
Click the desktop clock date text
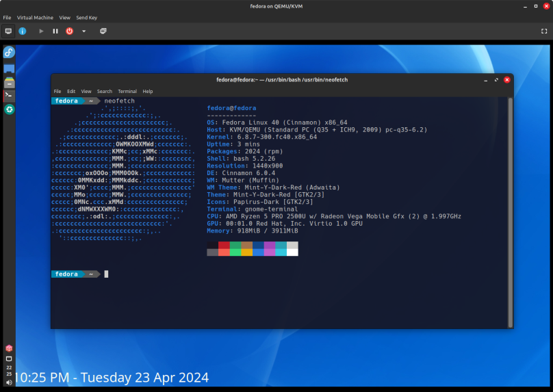pyautogui.click(x=113, y=378)
